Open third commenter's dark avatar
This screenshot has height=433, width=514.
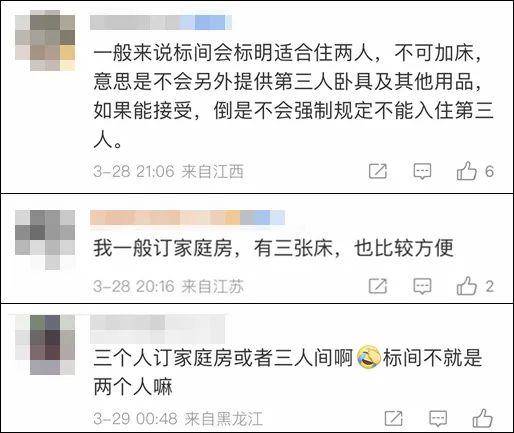[45, 345]
